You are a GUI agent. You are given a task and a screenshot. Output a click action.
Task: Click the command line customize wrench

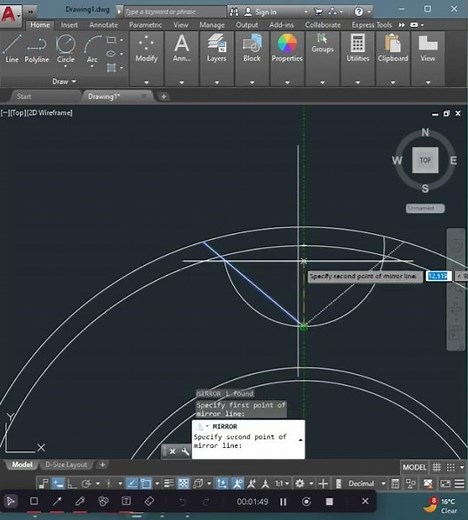click(x=185, y=452)
